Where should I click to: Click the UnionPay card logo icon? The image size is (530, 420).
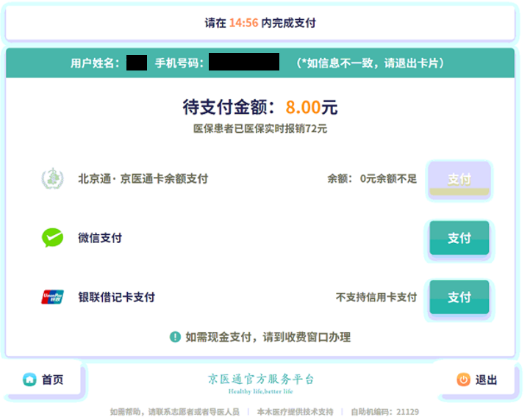pos(52,297)
